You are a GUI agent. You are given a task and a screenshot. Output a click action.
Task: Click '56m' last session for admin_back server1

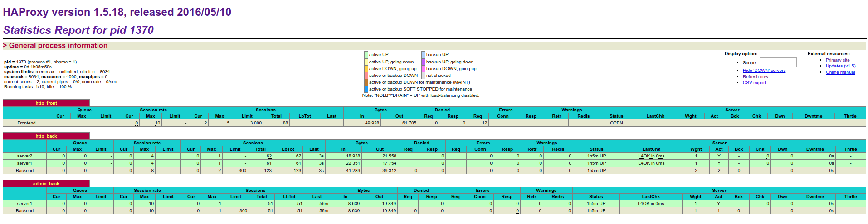pyautogui.click(x=324, y=204)
